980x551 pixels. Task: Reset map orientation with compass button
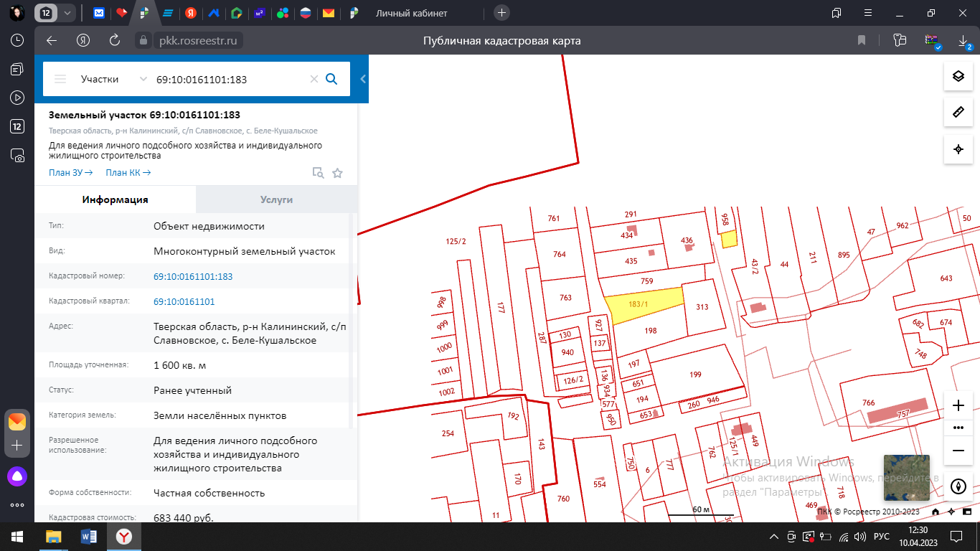click(958, 486)
